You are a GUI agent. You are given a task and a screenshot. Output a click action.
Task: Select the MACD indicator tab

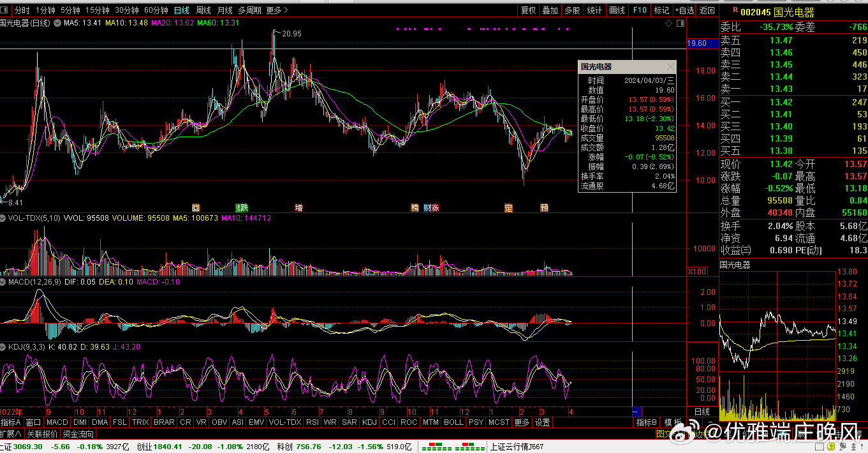tap(57, 422)
